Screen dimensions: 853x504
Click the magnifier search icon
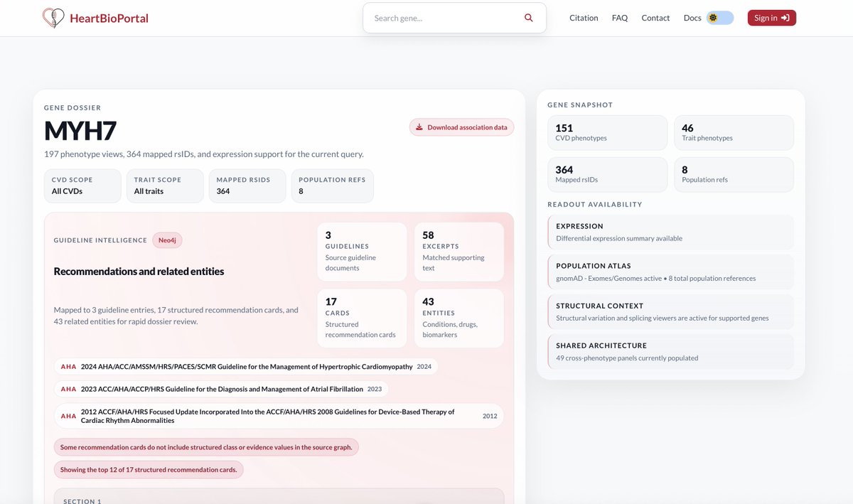[528, 18]
